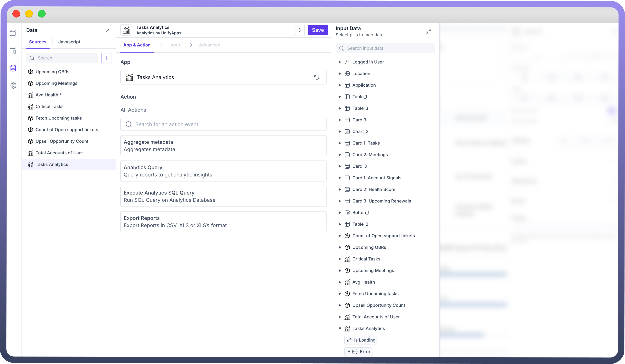The width and height of the screenshot is (625, 364).
Task: Open the tree structure icon in the left sidebar
Action: 13,51
